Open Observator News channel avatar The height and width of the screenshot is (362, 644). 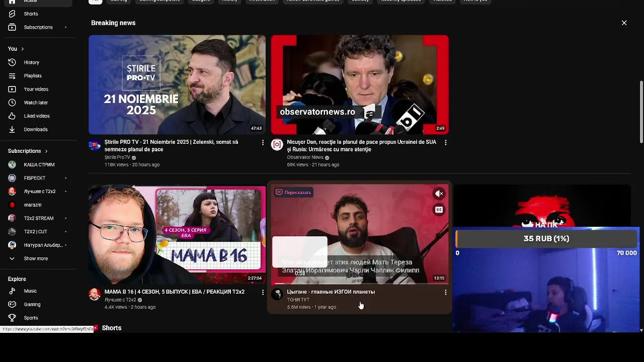[x=277, y=145]
